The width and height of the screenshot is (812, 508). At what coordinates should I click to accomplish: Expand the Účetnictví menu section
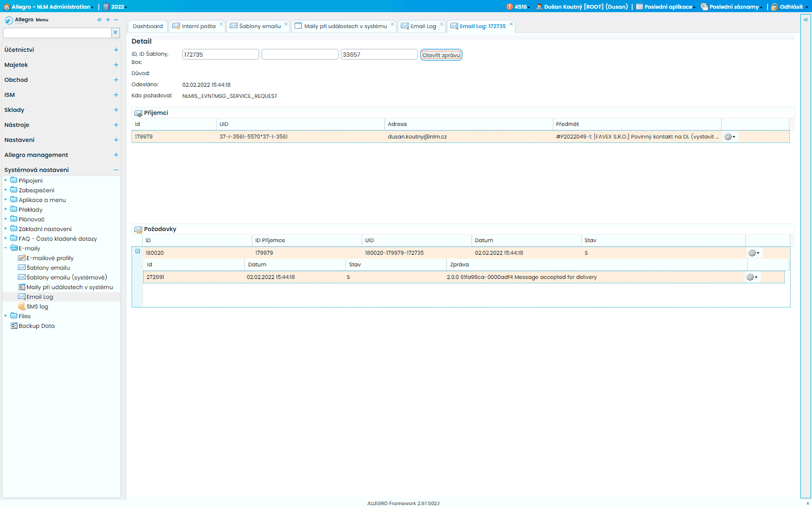[116, 50]
